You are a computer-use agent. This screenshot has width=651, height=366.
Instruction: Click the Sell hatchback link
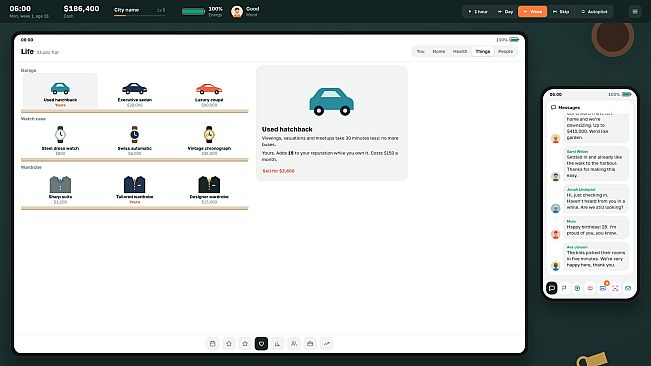(278, 171)
